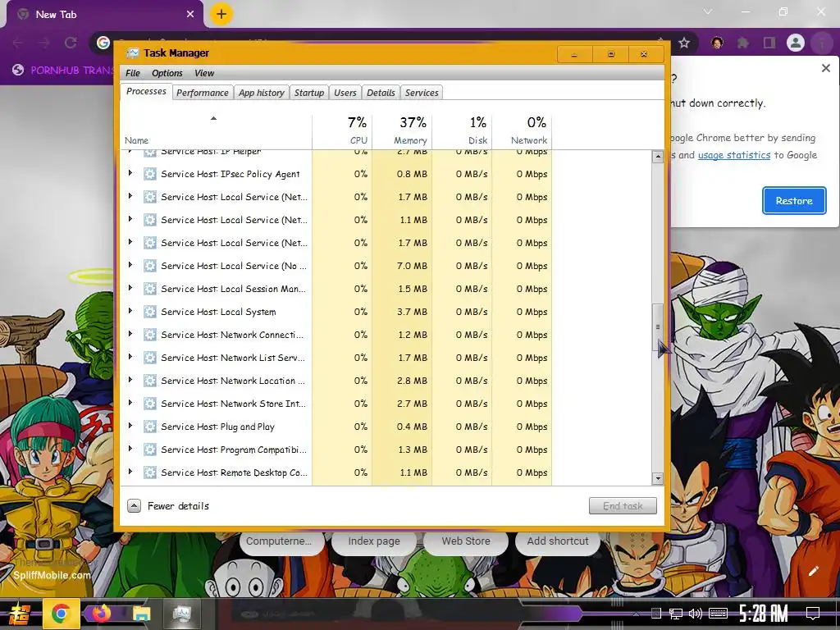Screen dimensions: 840x630
Task: Click the scrollbar down arrow in Task Manager
Action: coord(658,478)
